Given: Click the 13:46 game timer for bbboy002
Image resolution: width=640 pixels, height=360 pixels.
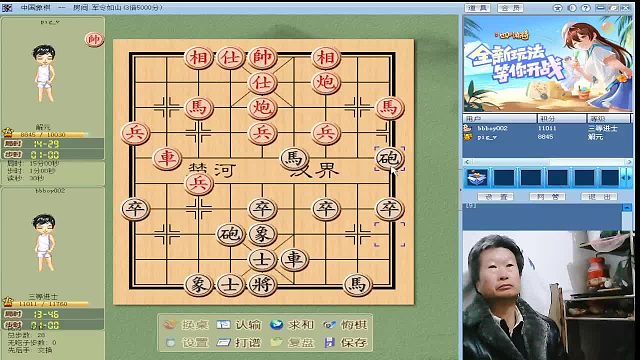Looking at the screenshot, I should [x=46, y=314].
